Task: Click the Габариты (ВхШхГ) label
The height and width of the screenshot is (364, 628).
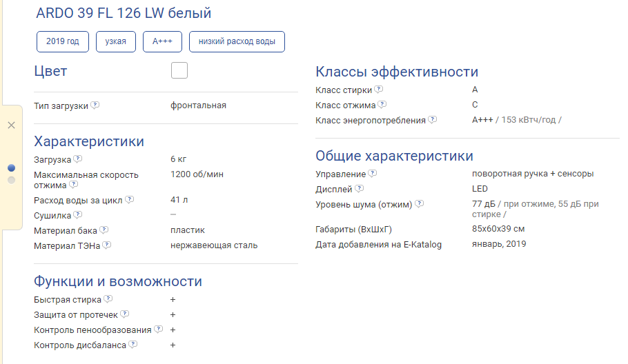Action: pyautogui.click(x=353, y=230)
